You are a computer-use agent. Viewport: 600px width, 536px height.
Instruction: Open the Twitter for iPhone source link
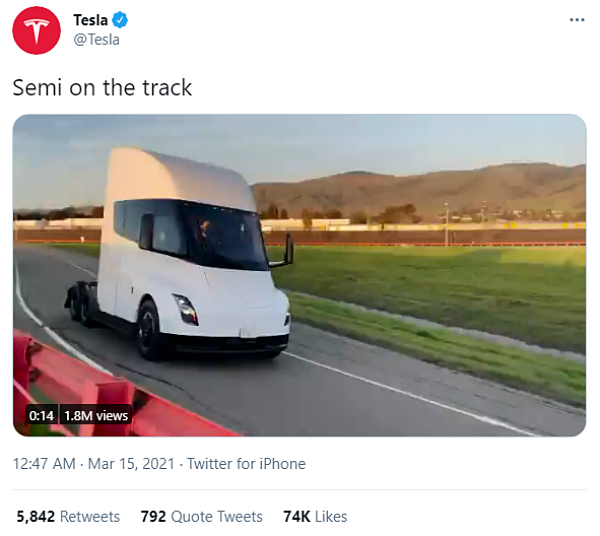(x=246, y=464)
